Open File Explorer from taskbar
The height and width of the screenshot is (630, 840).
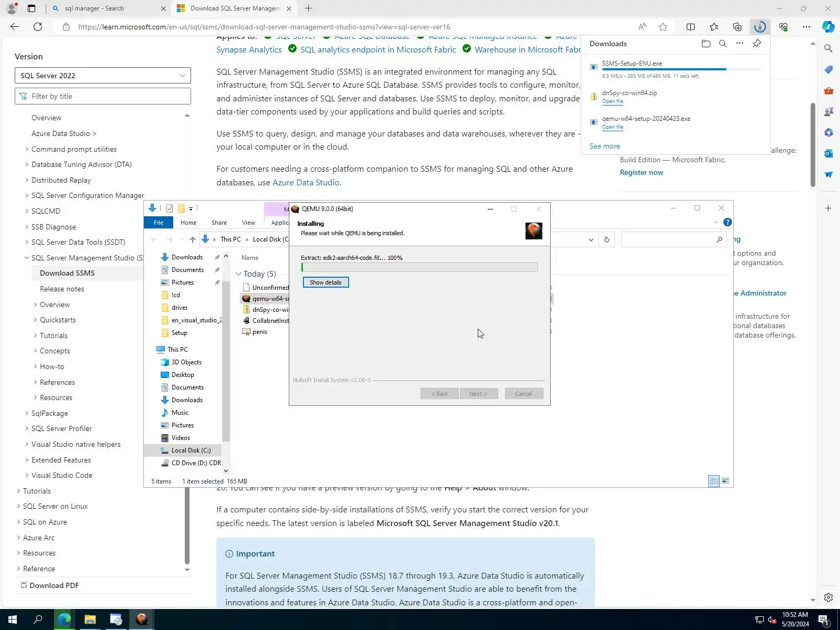pyautogui.click(x=90, y=619)
